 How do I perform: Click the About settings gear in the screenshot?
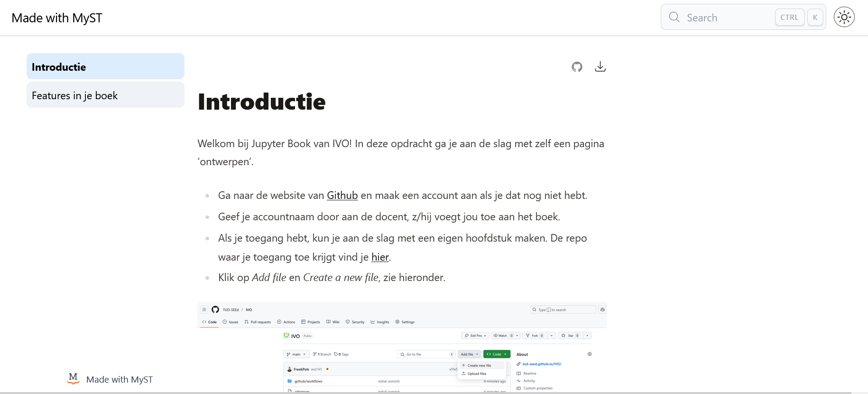(x=590, y=355)
